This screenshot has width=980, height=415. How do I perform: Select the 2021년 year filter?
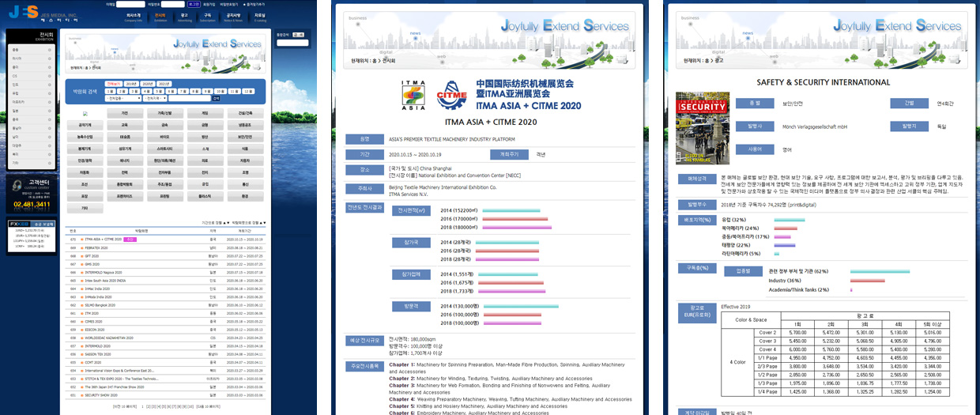164,84
